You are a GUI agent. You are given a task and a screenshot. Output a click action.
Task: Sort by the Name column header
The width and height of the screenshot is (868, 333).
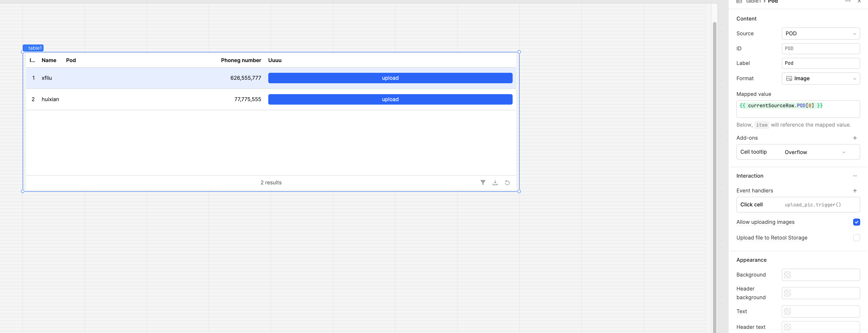pyautogui.click(x=49, y=60)
